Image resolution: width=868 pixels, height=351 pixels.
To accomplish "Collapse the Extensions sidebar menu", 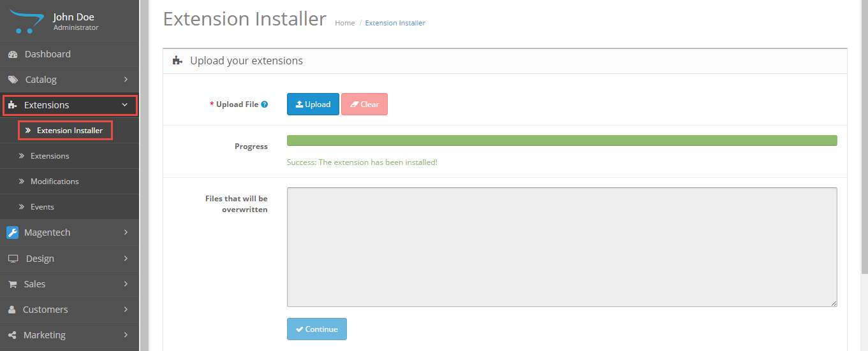I will pos(125,105).
